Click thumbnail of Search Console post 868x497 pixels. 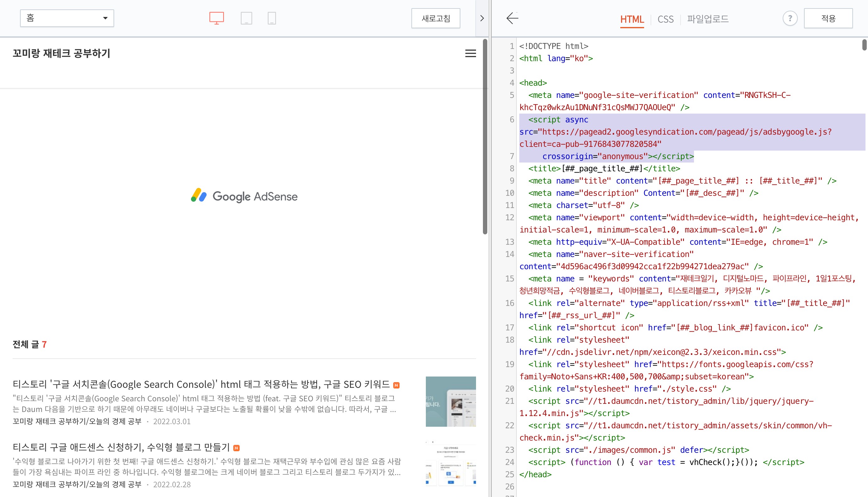pos(451,401)
